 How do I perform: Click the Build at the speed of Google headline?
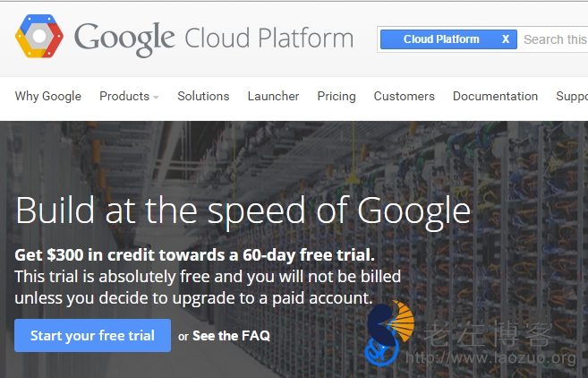click(x=243, y=210)
